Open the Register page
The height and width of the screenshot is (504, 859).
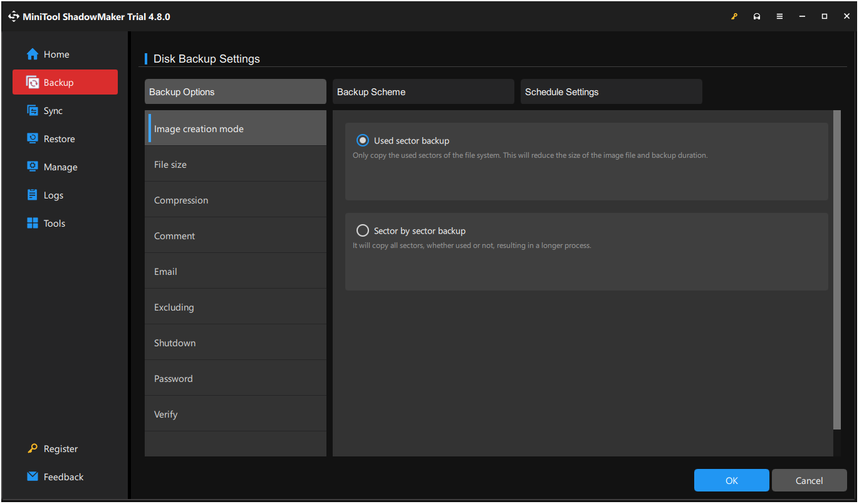(60, 448)
